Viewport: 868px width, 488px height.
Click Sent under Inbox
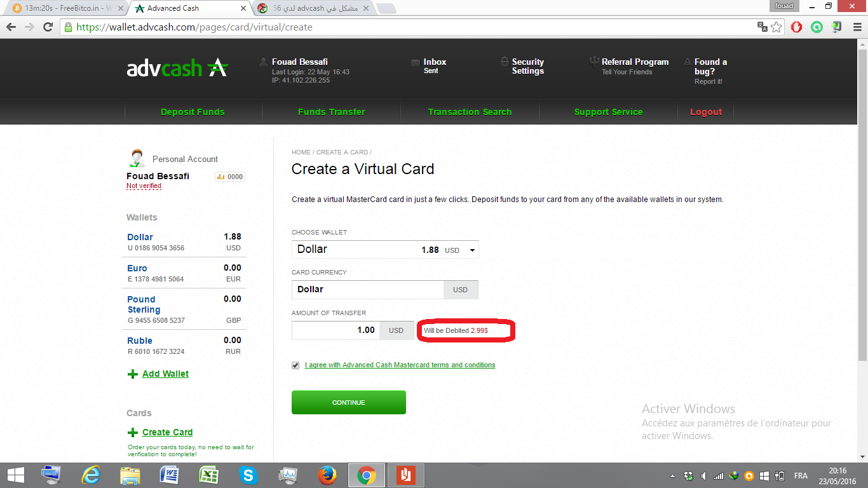(431, 71)
